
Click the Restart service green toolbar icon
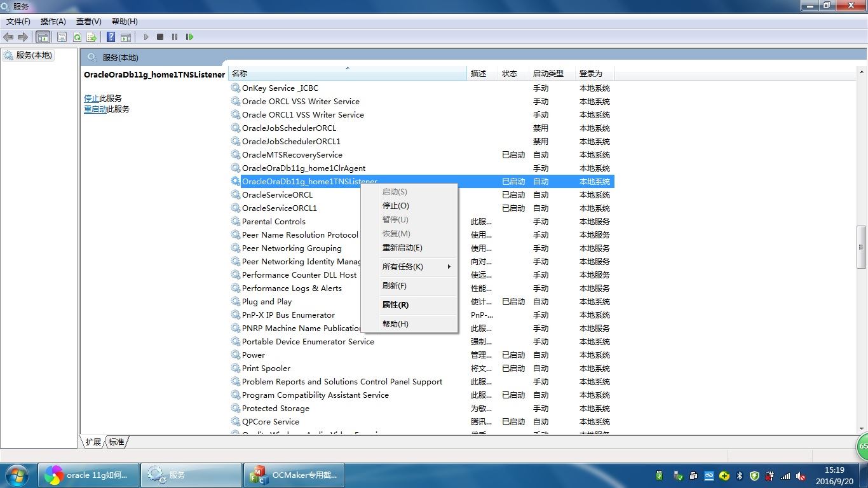[189, 37]
